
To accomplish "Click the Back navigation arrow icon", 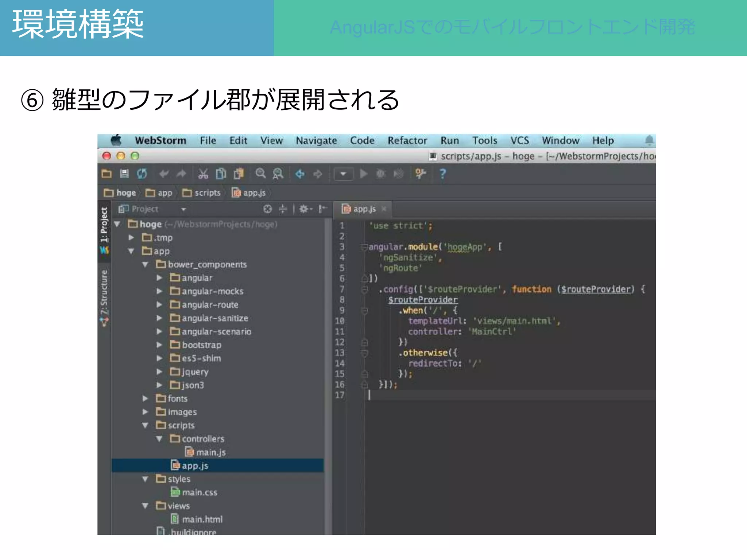I will click(300, 174).
